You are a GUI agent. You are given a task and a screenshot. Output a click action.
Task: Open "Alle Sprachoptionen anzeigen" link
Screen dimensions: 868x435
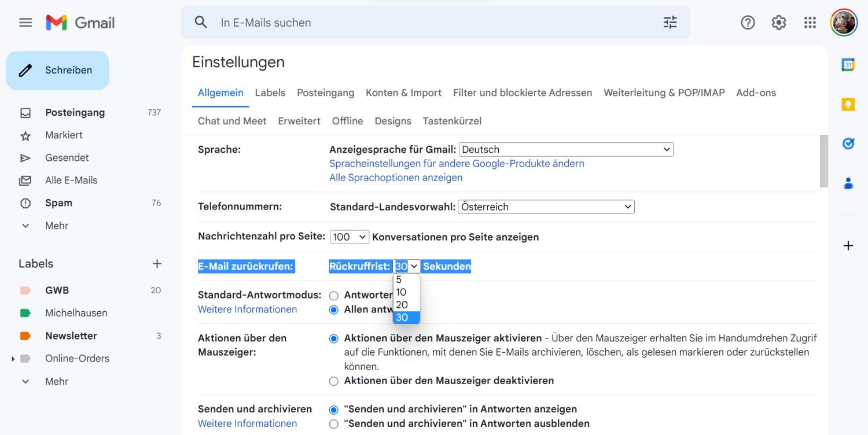[395, 178]
